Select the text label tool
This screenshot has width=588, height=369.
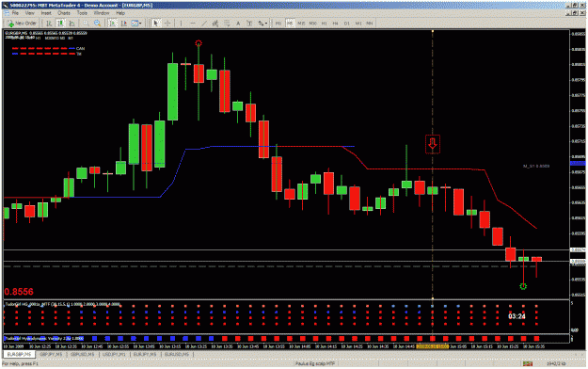(249, 24)
